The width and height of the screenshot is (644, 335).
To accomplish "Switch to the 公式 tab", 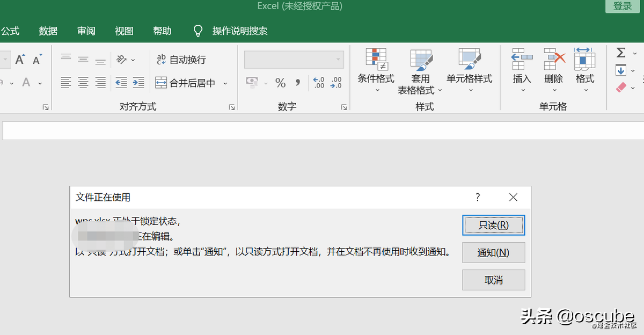I will coord(10,31).
